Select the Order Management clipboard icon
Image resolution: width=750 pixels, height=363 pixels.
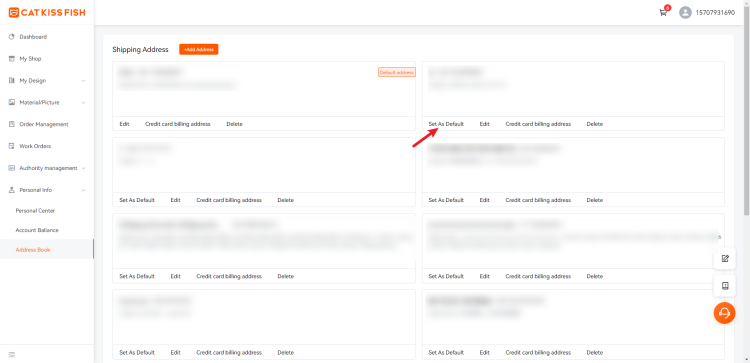(x=12, y=124)
